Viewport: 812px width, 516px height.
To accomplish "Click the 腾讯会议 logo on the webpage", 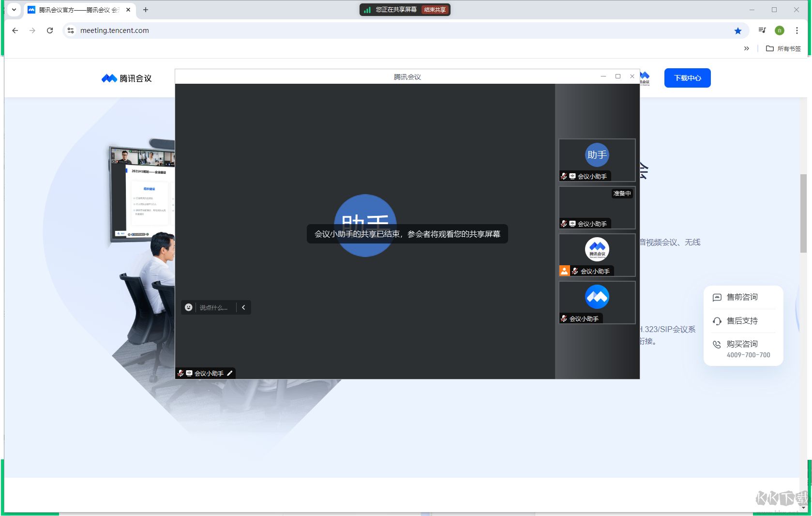I will 127,78.
